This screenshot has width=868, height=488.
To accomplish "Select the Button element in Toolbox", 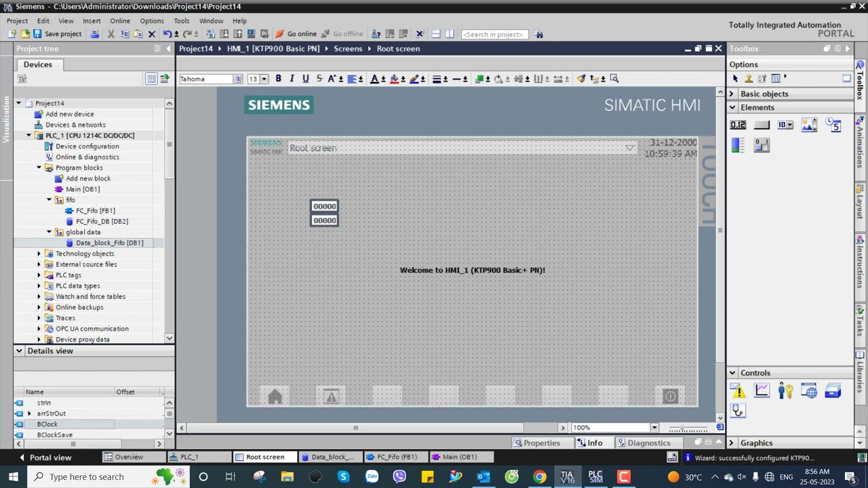I will [x=762, y=125].
